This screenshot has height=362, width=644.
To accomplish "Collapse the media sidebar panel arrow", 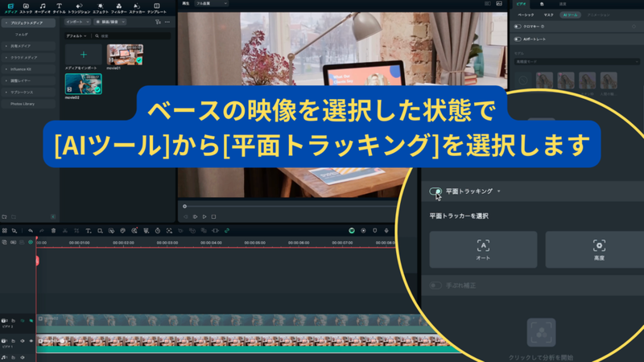I will (x=53, y=216).
